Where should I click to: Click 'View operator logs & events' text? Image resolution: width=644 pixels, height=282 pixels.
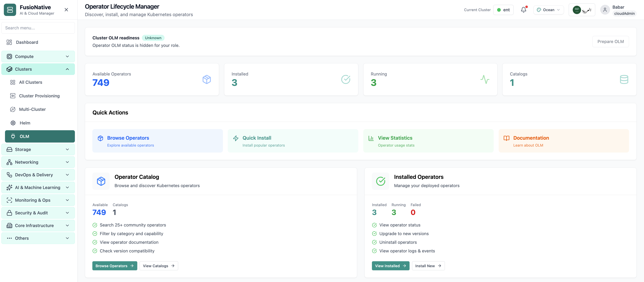click(407, 251)
